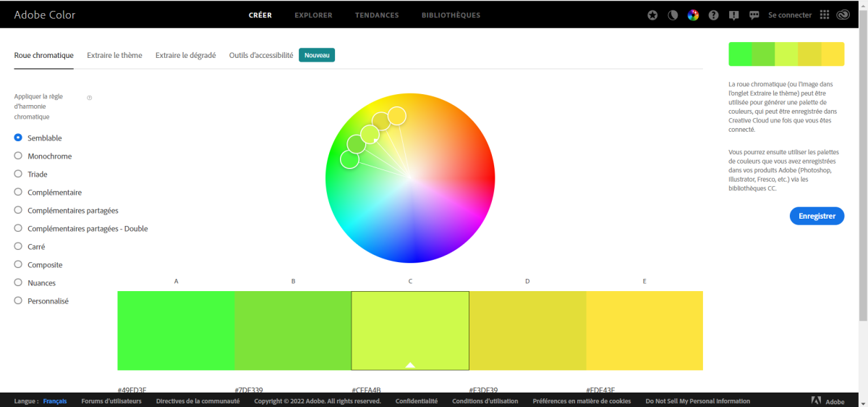Open the rainbow color wheel icon
Viewport: 868px width, 407px height.
point(693,15)
